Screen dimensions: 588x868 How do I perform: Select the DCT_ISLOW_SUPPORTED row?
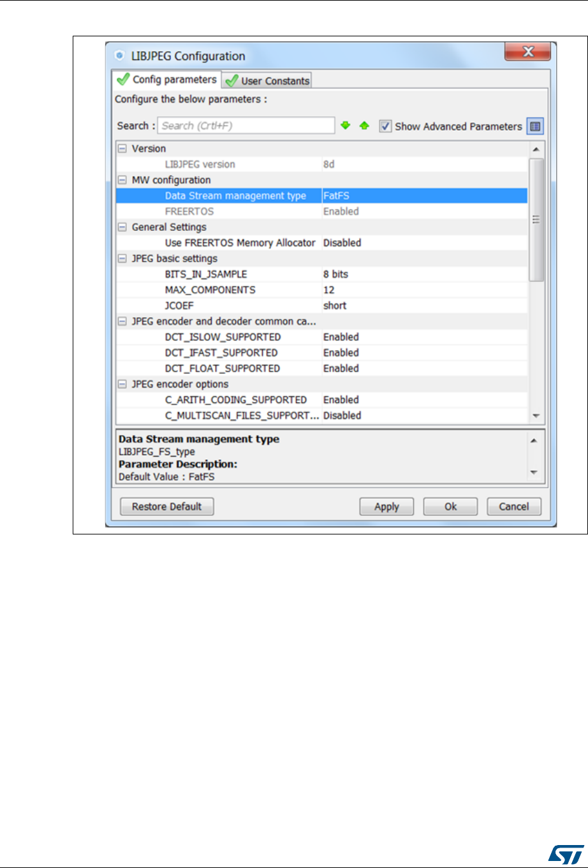(x=321, y=337)
